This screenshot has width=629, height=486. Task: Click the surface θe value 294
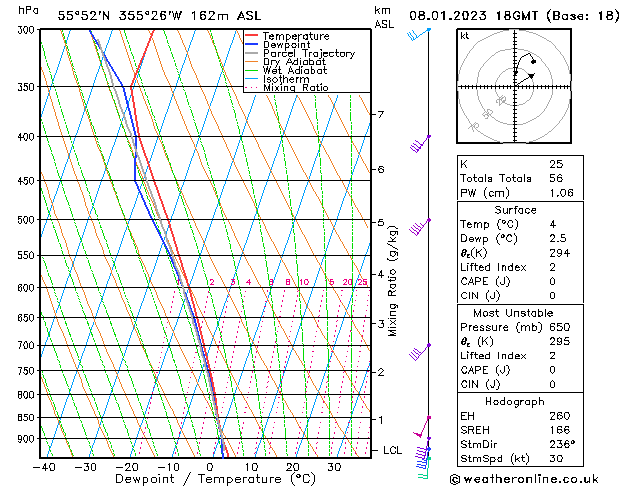pos(560,253)
